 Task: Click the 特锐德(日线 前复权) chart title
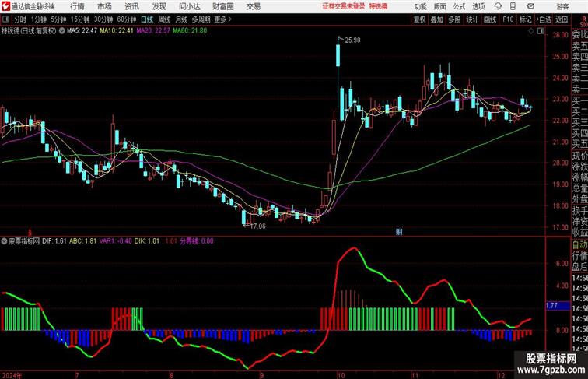pyautogui.click(x=29, y=31)
